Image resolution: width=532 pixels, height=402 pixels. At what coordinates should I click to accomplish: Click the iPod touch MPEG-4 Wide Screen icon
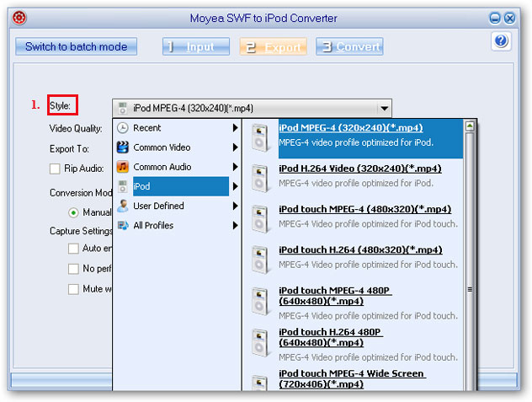coord(260,383)
